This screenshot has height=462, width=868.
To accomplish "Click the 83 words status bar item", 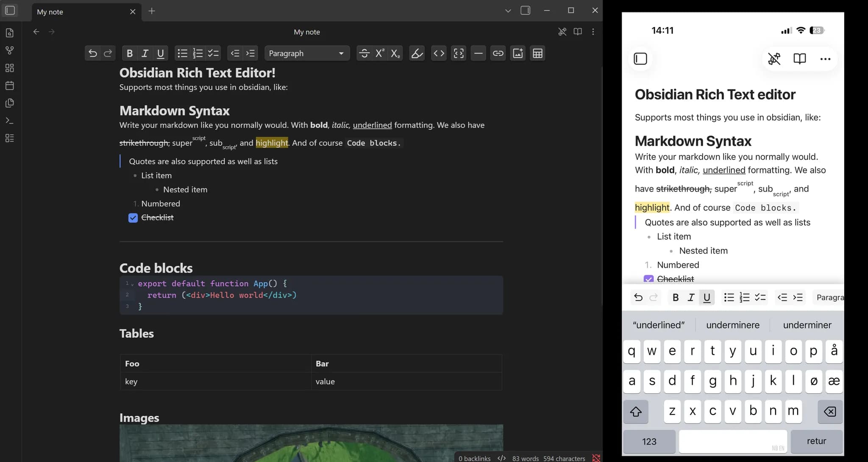I will (526, 458).
